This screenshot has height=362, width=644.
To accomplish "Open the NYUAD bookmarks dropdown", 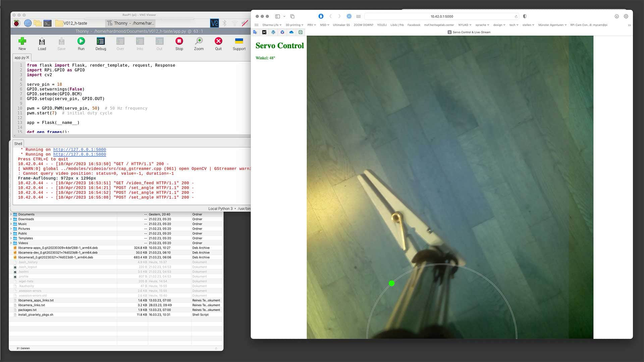I will click(465, 25).
